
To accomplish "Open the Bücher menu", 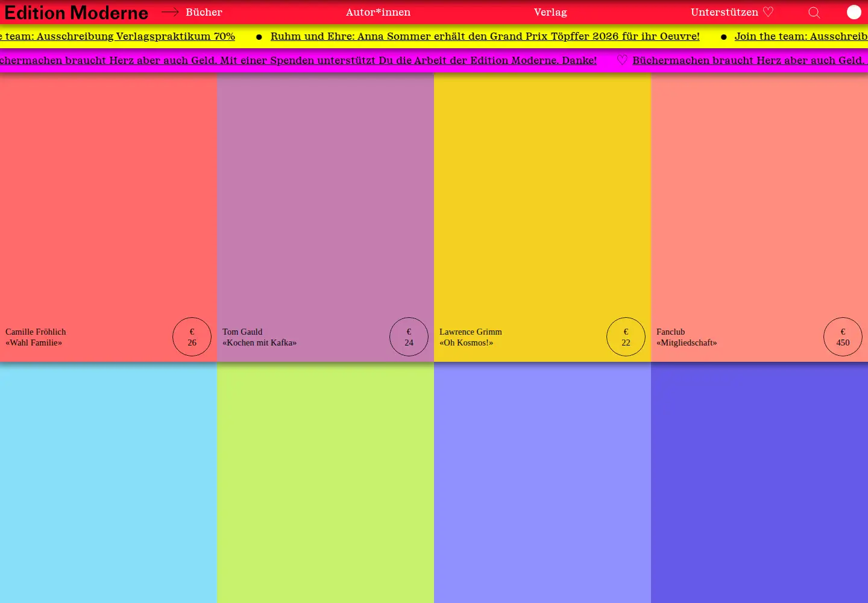I will pos(204,12).
